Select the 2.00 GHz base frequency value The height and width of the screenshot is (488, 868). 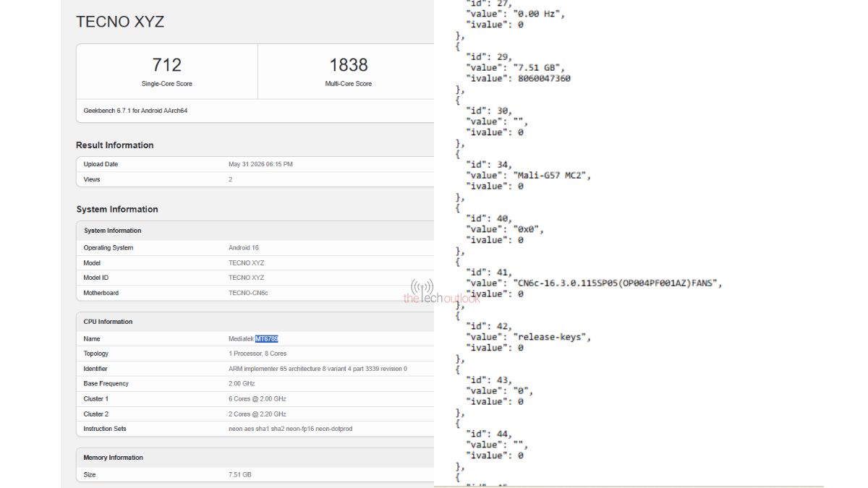click(242, 384)
